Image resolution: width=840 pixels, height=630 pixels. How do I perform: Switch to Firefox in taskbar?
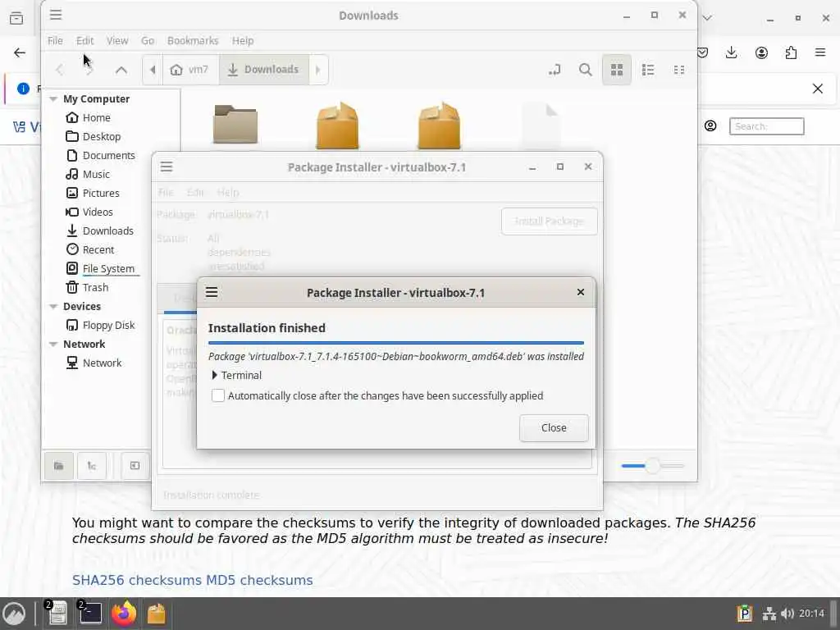(123, 614)
